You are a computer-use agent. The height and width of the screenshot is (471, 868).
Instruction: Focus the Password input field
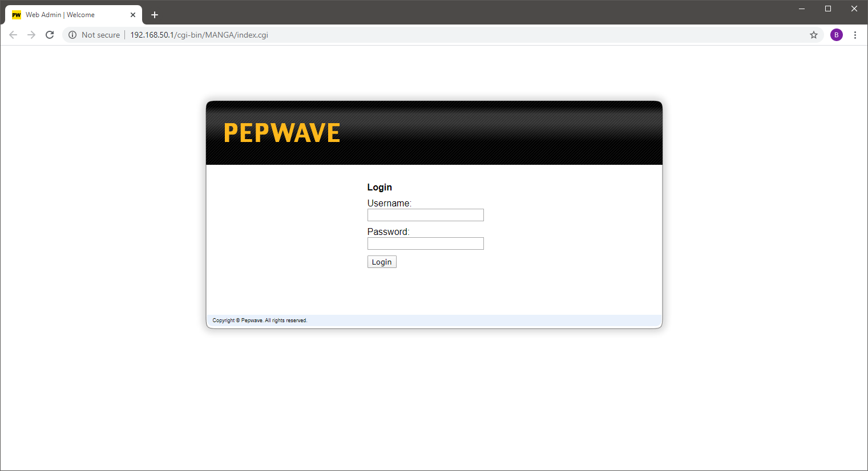coord(426,243)
